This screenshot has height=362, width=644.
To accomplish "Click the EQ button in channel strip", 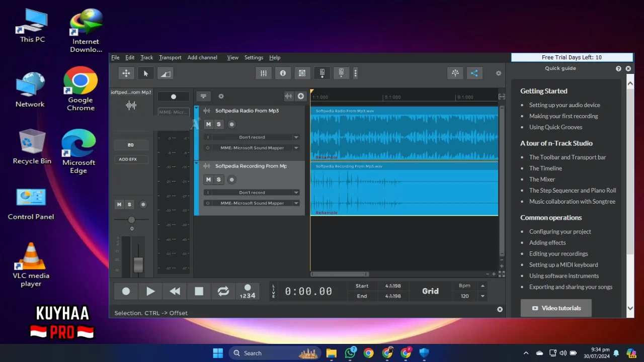I will pyautogui.click(x=131, y=145).
